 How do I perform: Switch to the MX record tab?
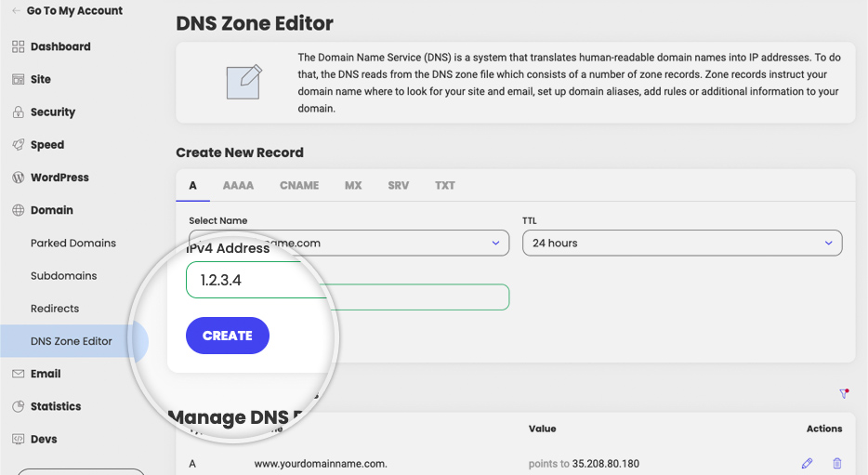353,186
